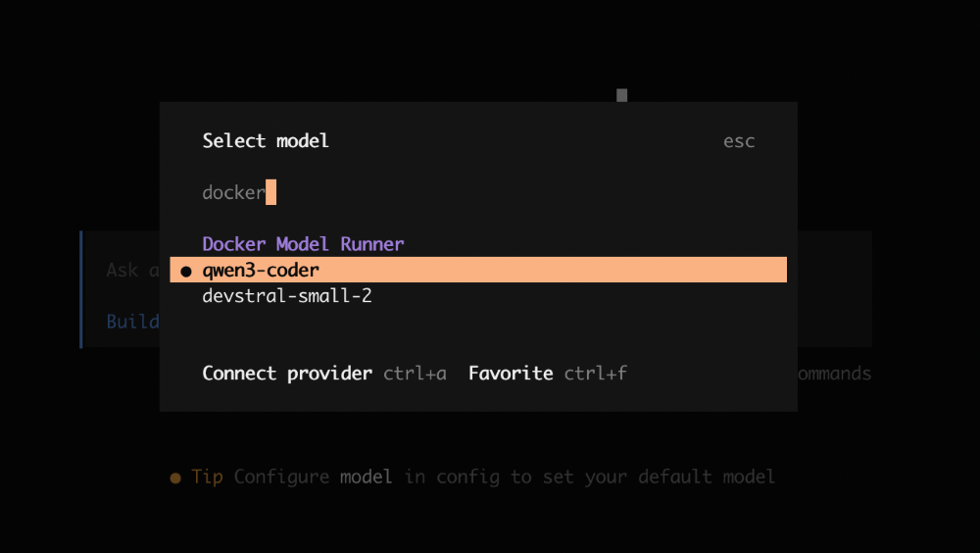Click the active-model dot beside qwen3-coder

pos(186,271)
